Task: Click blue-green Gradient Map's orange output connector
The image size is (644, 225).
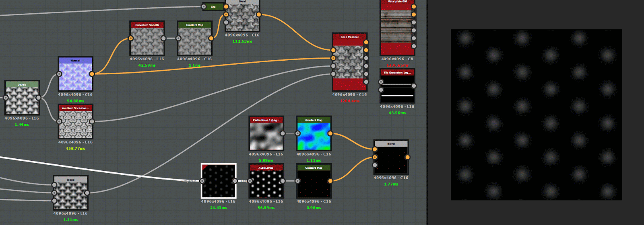Action: click(x=330, y=133)
